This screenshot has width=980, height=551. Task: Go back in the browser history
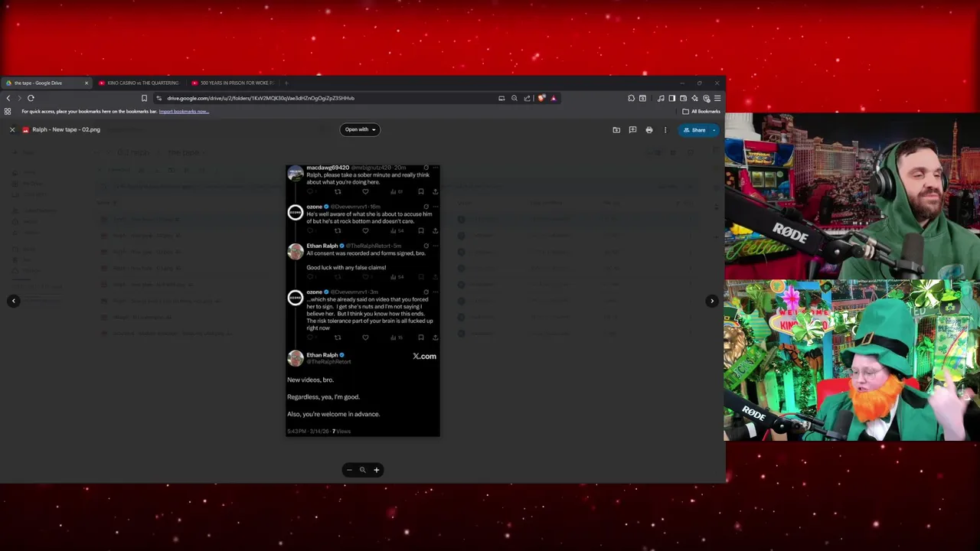click(8, 98)
